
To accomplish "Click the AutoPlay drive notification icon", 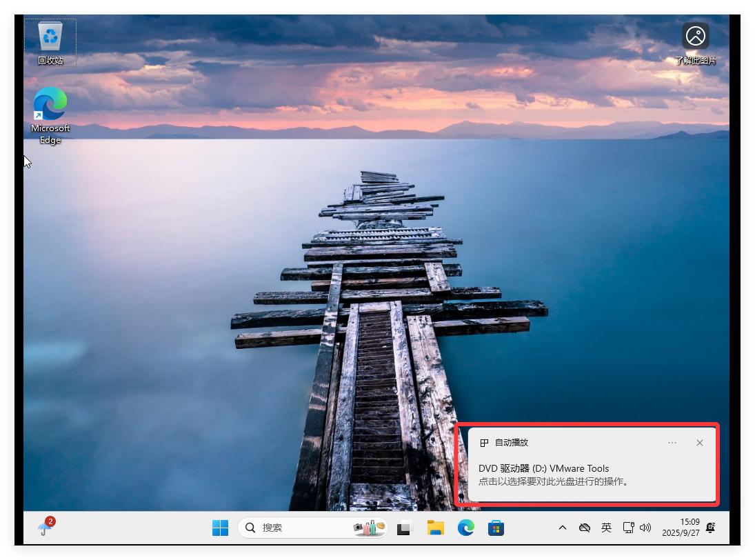I will pos(483,443).
